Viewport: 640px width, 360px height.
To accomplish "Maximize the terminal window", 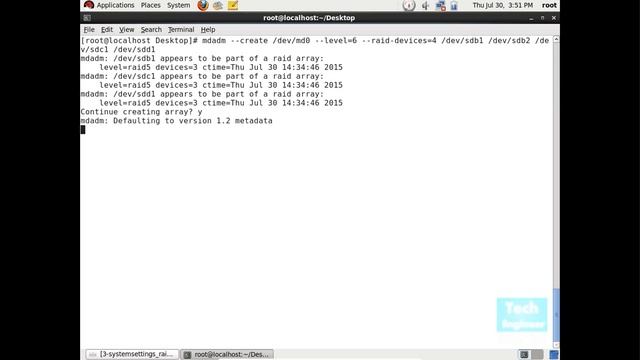I will tap(542, 18).
